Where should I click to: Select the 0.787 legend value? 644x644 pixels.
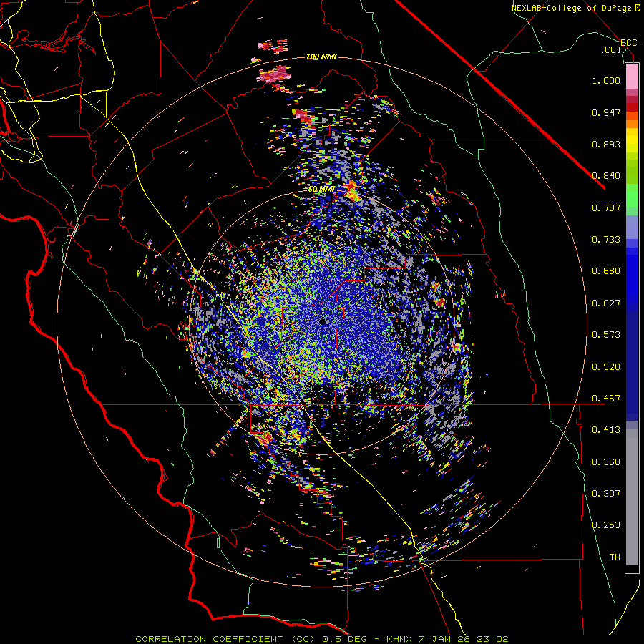click(x=606, y=208)
